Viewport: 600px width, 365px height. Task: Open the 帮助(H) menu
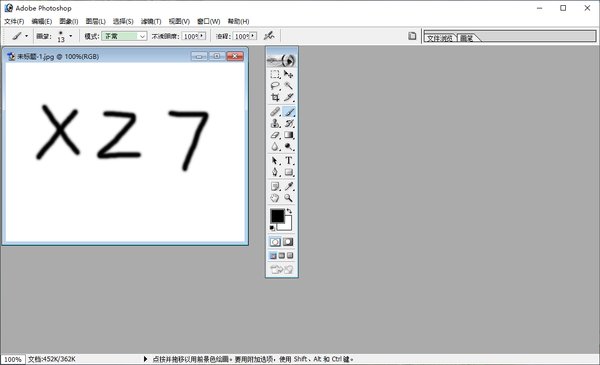[238, 21]
